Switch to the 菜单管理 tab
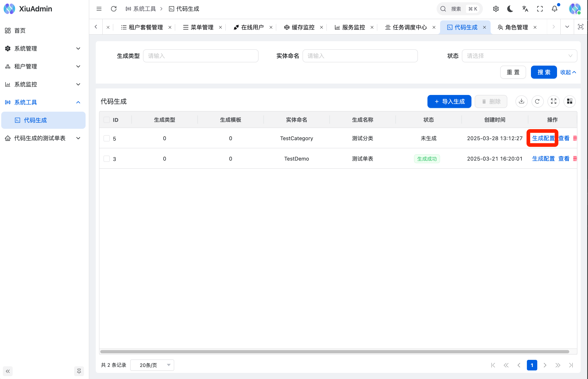588x379 pixels. coord(202,27)
